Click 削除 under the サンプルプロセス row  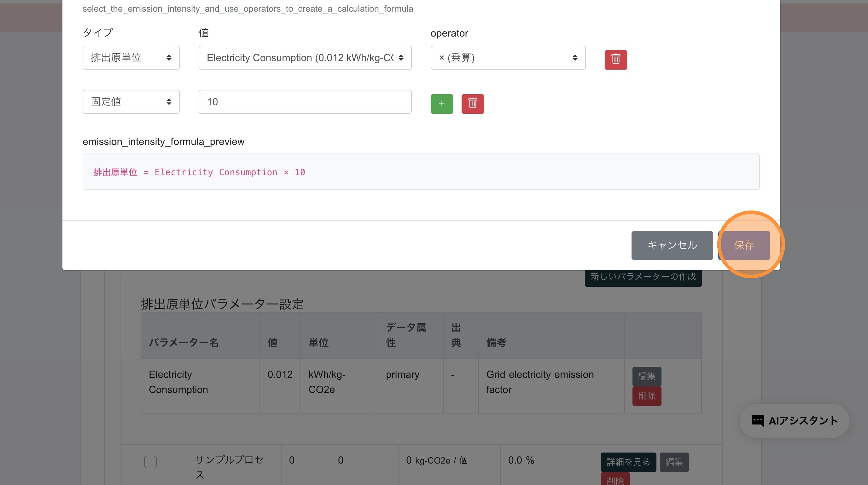pyautogui.click(x=615, y=480)
